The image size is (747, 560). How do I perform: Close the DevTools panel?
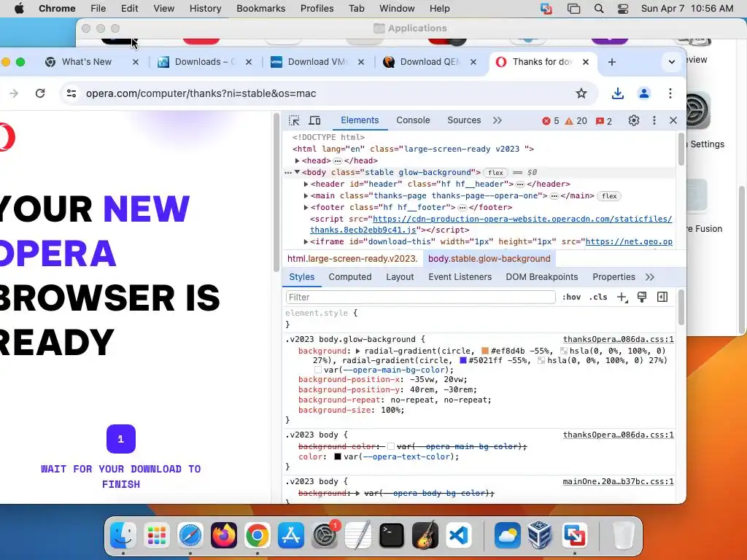pyautogui.click(x=673, y=120)
